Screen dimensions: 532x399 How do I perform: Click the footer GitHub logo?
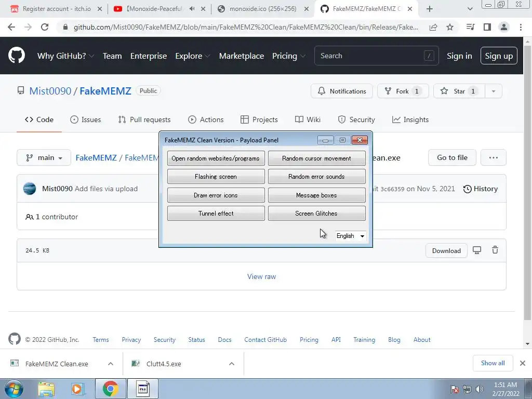14,339
